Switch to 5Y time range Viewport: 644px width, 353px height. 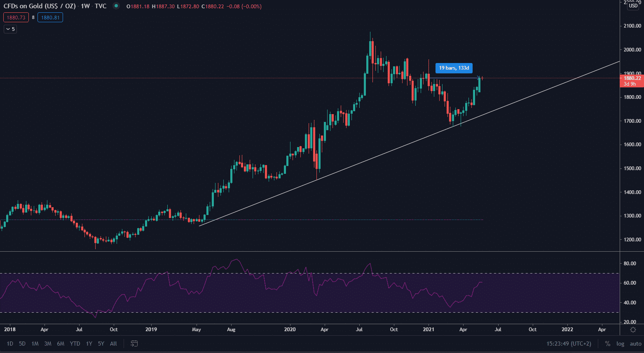[x=101, y=344]
